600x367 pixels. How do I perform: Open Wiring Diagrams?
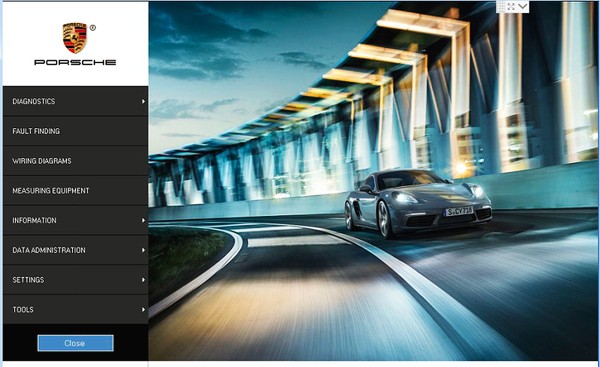click(x=75, y=161)
